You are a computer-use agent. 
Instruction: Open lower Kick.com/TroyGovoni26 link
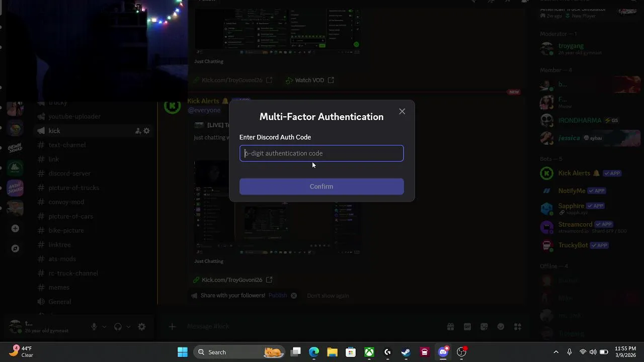[x=232, y=280]
